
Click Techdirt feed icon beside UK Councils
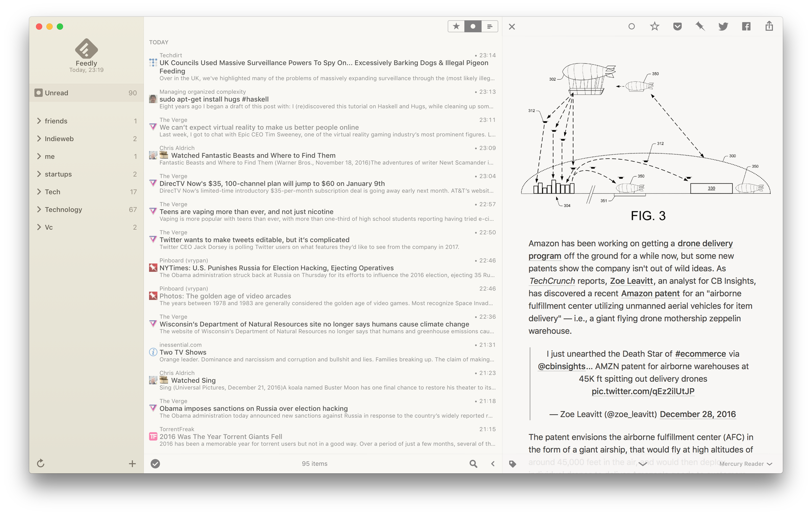(x=153, y=63)
